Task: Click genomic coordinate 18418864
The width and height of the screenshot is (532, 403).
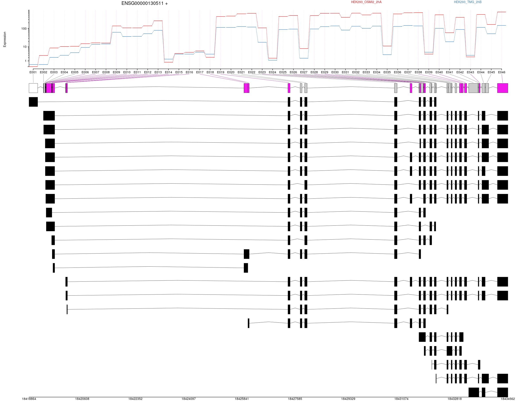Action: point(29,399)
